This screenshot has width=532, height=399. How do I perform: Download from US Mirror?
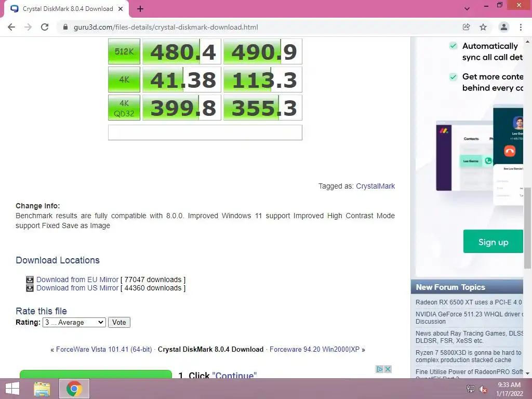pyautogui.click(x=77, y=288)
